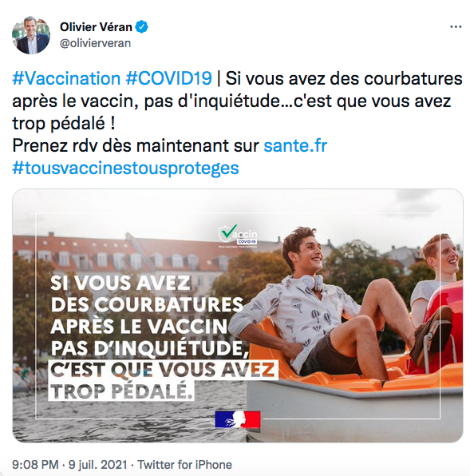Viewport: 470px width, 476px height.
Task: Open the tweet timestamp 9:08 PM
Action: 35,465
